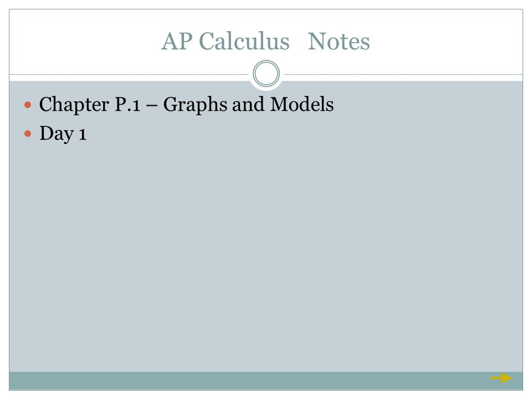This screenshot has height=399, width=532.
Task: Select the word Chapter in first bullet
Action: point(74,105)
